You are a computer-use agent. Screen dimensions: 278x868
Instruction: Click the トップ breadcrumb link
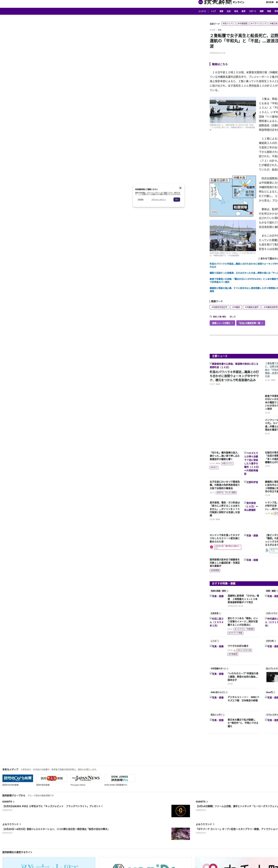pos(212,30)
